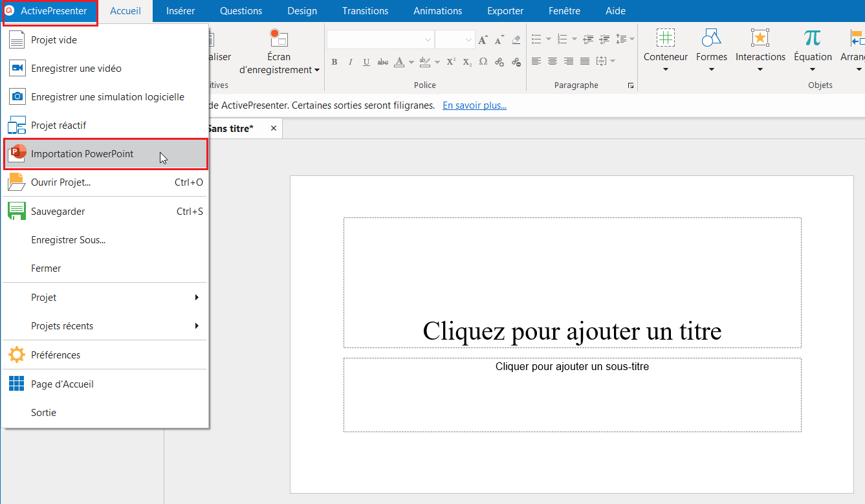865x504 pixels.
Task: Follow the En savoir plus link
Action: (x=474, y=105)
